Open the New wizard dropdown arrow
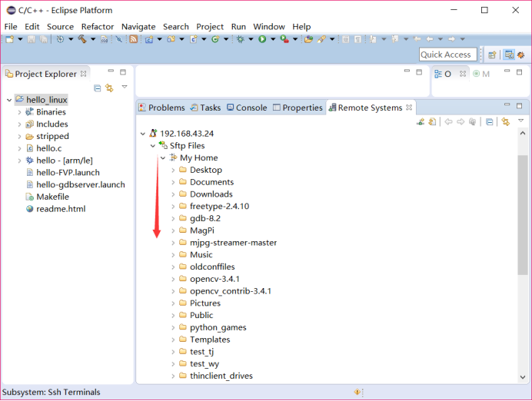Screen dimensions: 532x401 20,39
